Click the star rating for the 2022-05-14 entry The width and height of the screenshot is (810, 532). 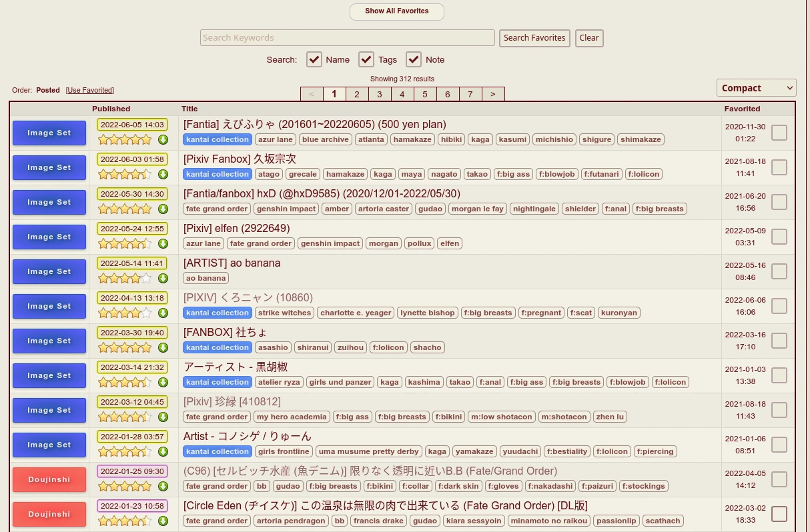pos(125,278)
